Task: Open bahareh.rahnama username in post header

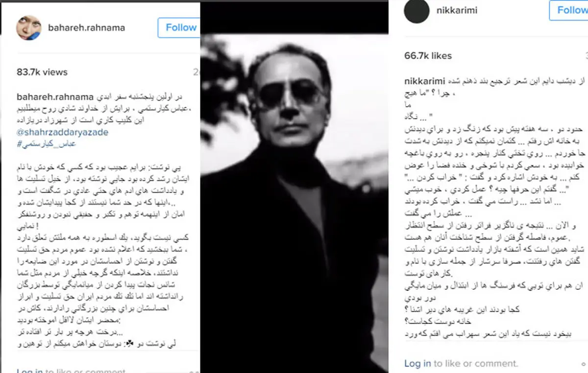Action: tap(87, 28)
